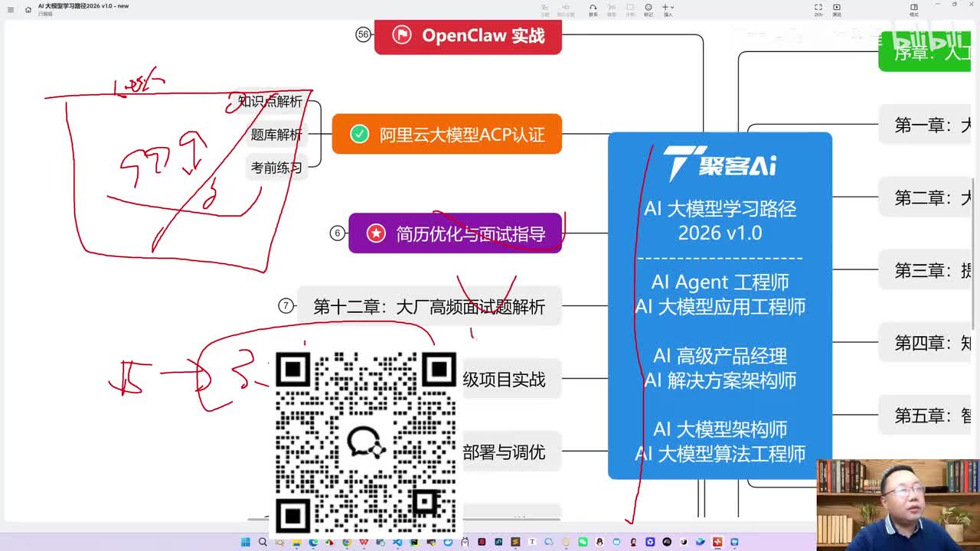
Task: Click the presenter webcam thumbnail
Action: (898, 505)
